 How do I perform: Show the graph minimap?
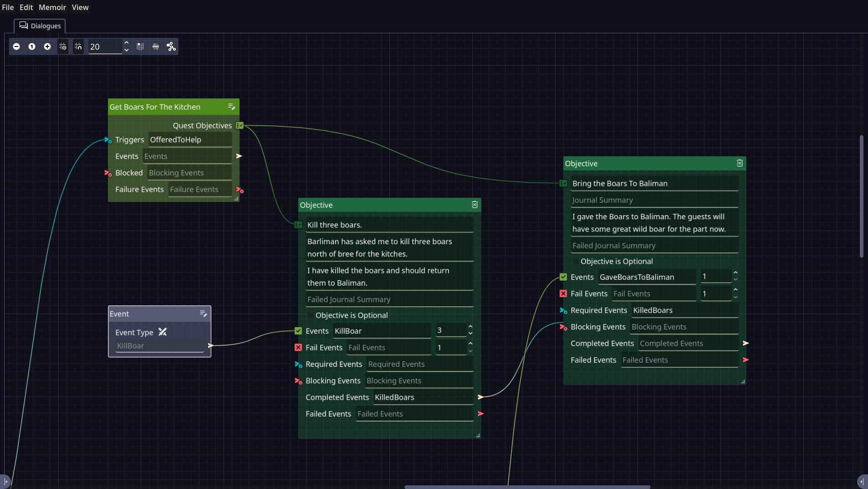140,46
